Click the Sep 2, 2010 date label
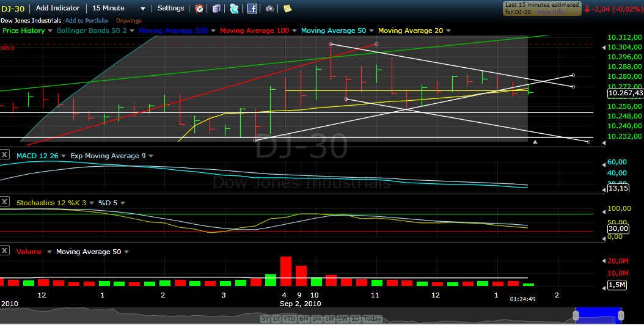 (300, 304)
